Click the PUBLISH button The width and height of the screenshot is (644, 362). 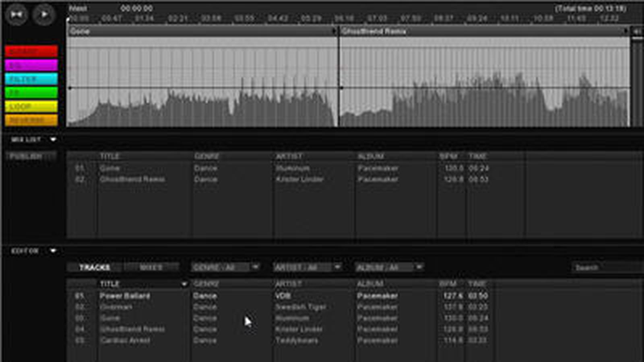click(31, 156)
